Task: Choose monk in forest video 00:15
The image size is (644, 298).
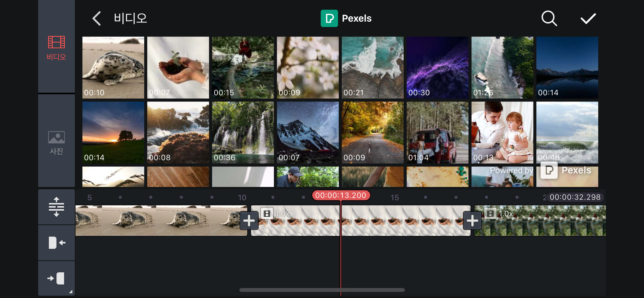Action: coord(243,68)
